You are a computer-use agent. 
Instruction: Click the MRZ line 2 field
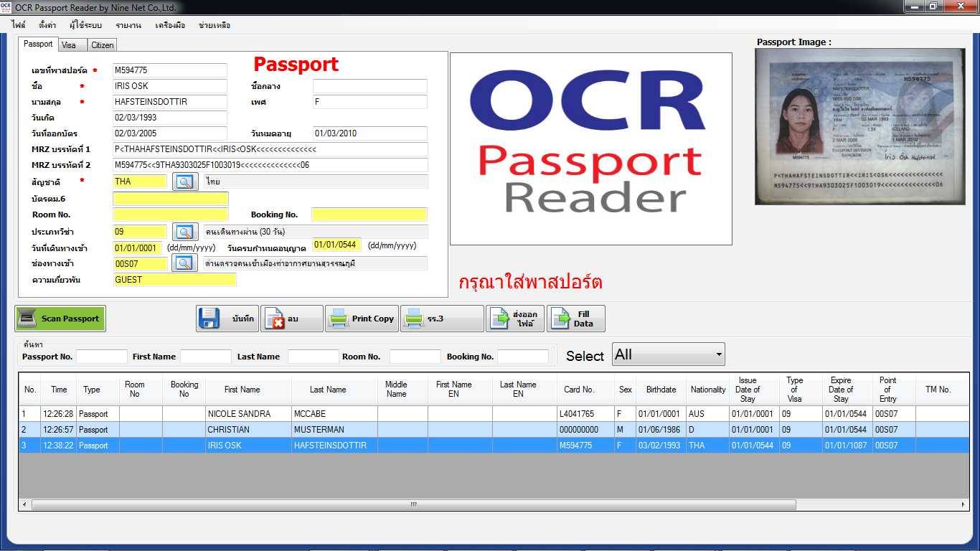point(270,165)
